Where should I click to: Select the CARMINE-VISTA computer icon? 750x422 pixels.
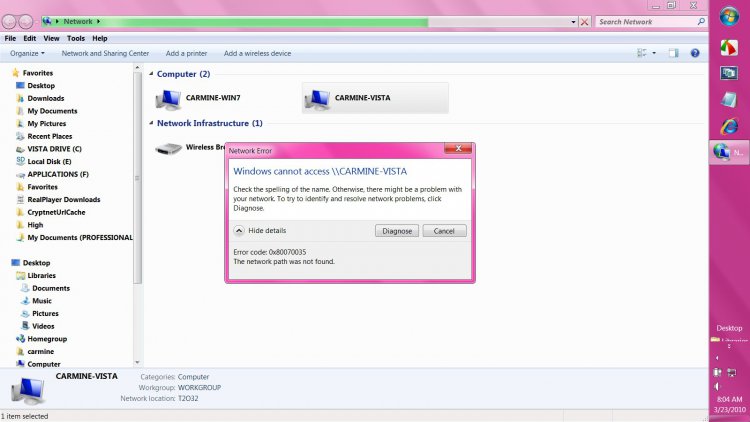pos(375,98)
